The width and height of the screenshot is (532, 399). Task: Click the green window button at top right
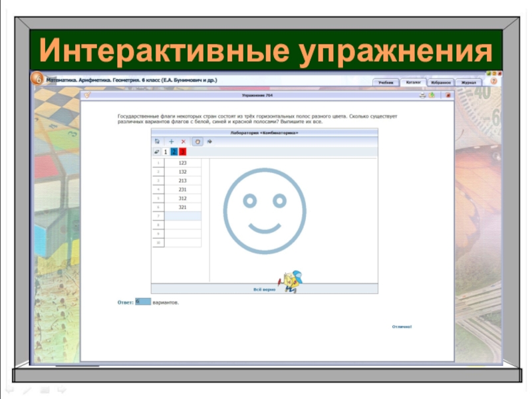489,73
